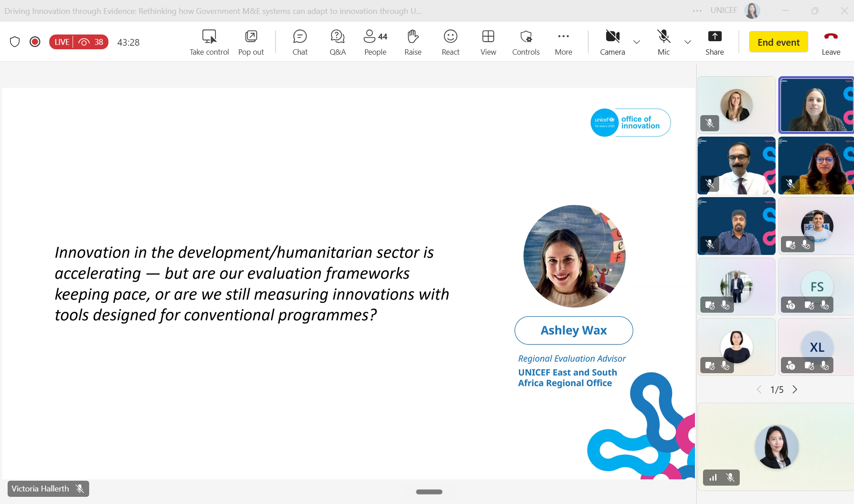
Task: Select the FS participant tile
Action: 816,286
